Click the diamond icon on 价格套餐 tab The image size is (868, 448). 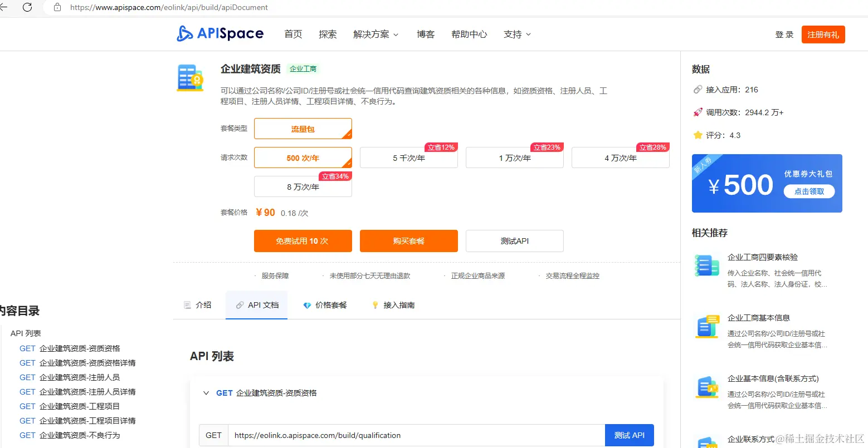pos(307,305)
